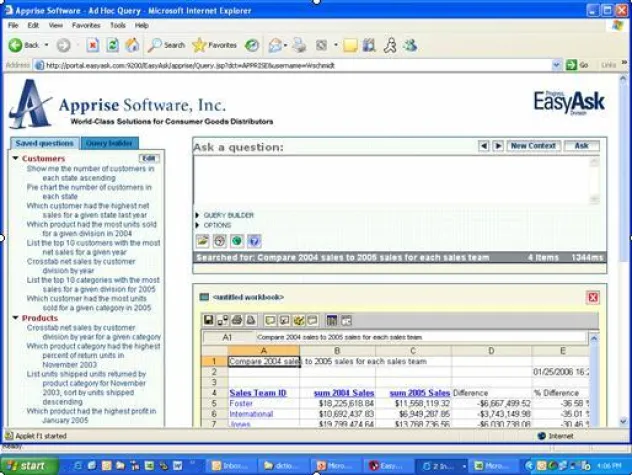This screenshot has width=632, height=475.
Task: Click the IE Refresh toolbar icon
Action: pos(112,45)
